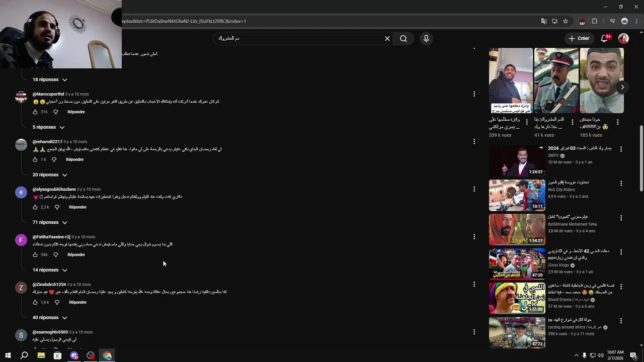Clear the YouTube search box text
The height and width of the screenshot is (362, 644).
387,39
